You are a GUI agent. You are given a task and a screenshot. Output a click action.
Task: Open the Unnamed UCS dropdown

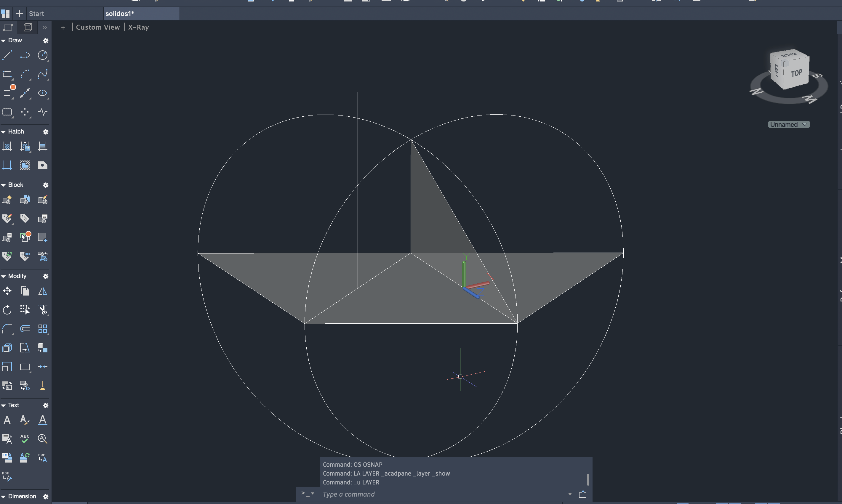(789, 125)
